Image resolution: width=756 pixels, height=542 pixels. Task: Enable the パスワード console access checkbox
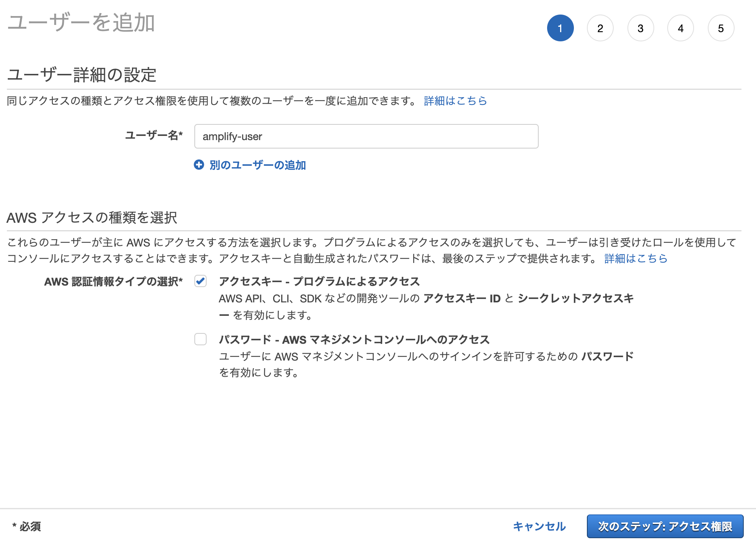click(200, 340)
